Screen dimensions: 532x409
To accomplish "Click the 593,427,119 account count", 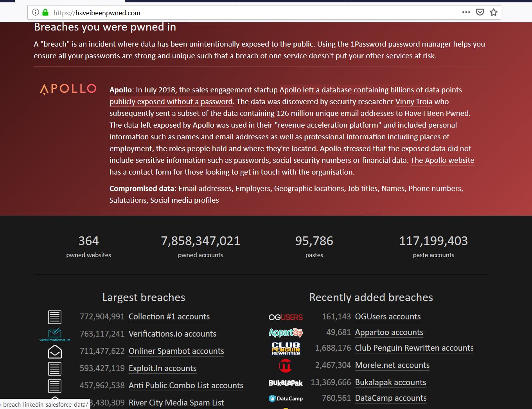I will pos(102,368).
